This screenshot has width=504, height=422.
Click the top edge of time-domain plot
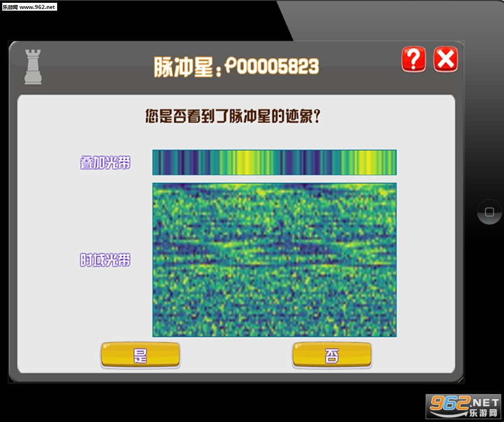click(x=274, y=184)
